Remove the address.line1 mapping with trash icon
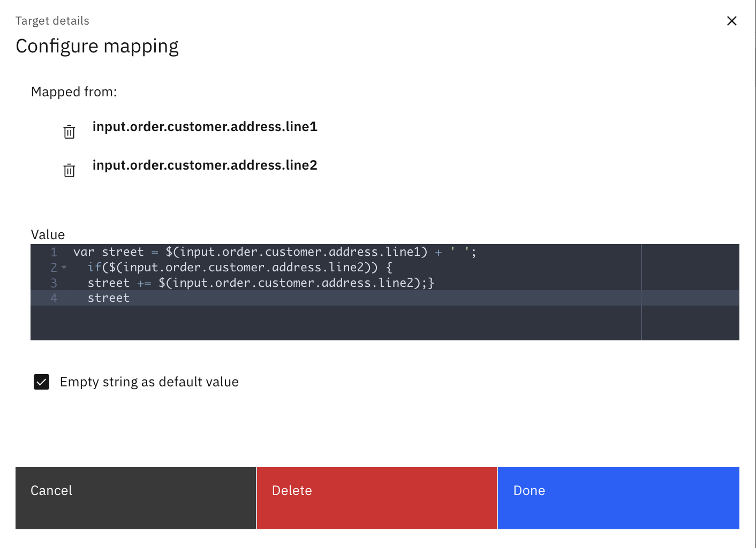756x548 pixels. (69, 132)
